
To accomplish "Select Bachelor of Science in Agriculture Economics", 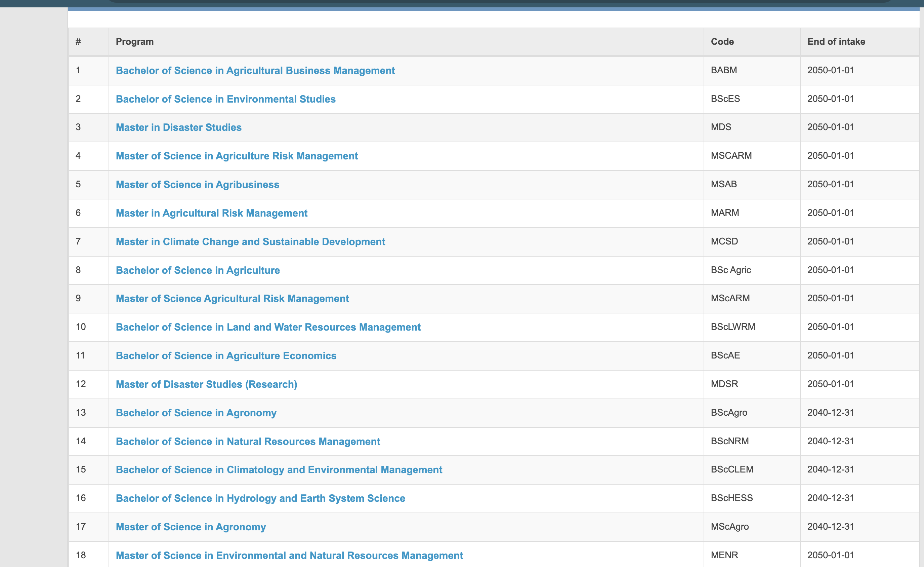I will click(226, 355).
